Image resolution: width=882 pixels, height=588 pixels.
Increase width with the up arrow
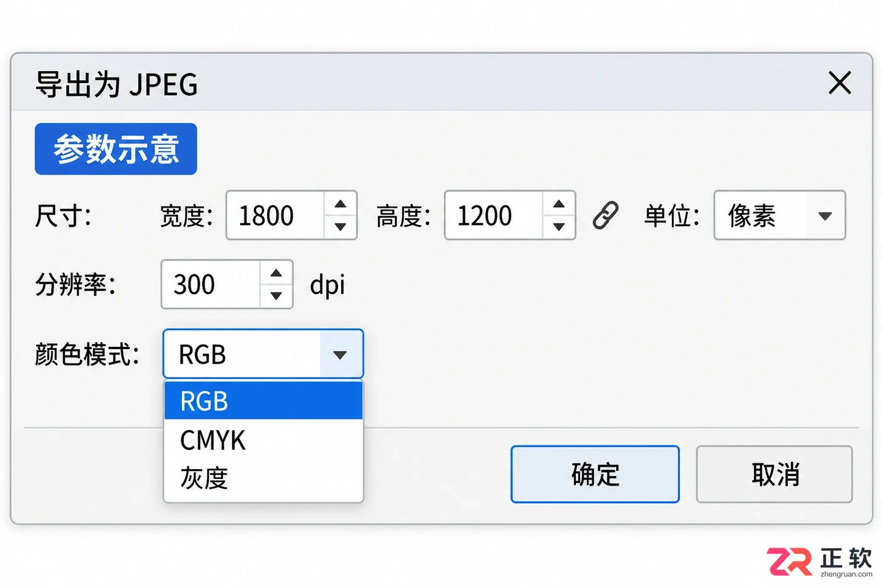pyautogui.click(x=341, y=204)
